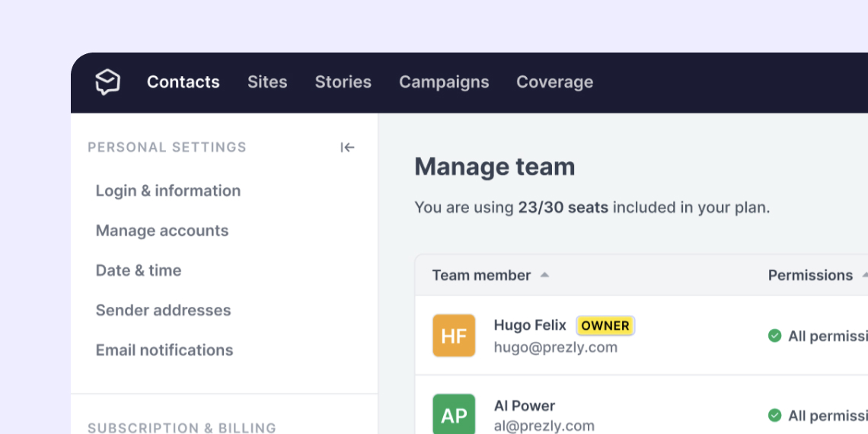Open Email notifications settings
Image resolution: width=868 pixels, height=434 pixels.
tap(164, 350)
